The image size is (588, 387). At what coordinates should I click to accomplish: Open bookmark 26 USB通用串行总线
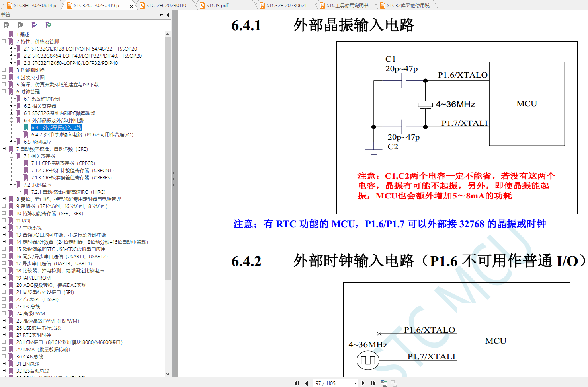[38, 328]
